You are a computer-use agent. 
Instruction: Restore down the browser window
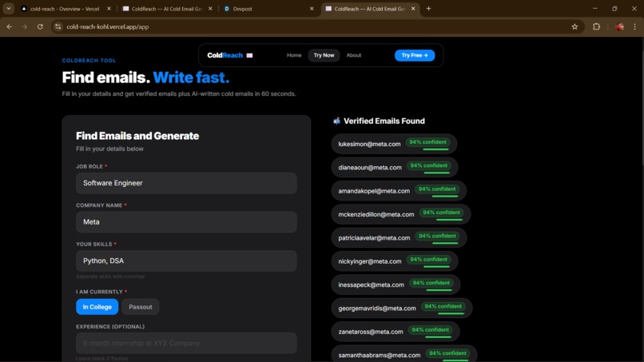[x=614, y=9]
